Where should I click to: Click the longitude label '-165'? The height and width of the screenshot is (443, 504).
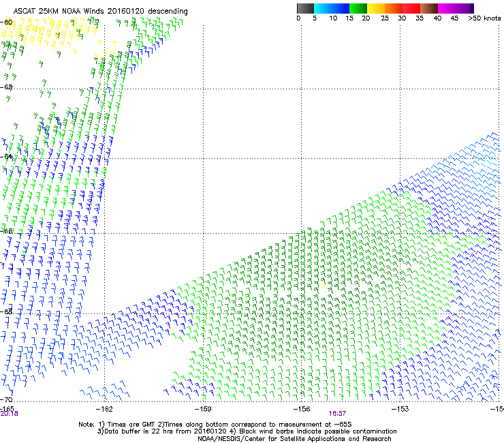(x=7, y=409)
